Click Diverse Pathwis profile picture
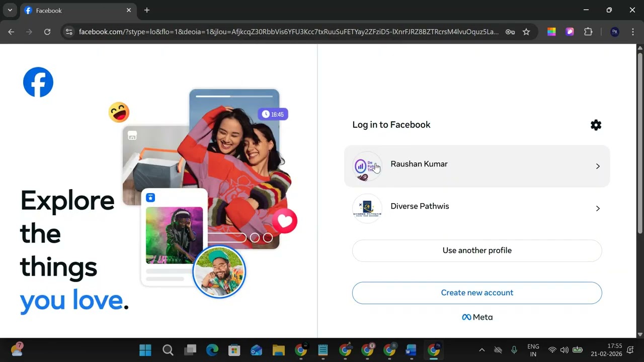644x362 pixels. (367, 209)
